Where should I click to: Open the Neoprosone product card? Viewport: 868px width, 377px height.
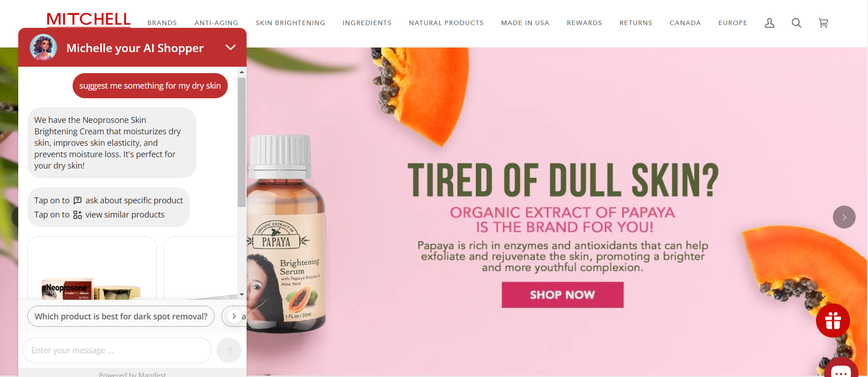point(92,268)
